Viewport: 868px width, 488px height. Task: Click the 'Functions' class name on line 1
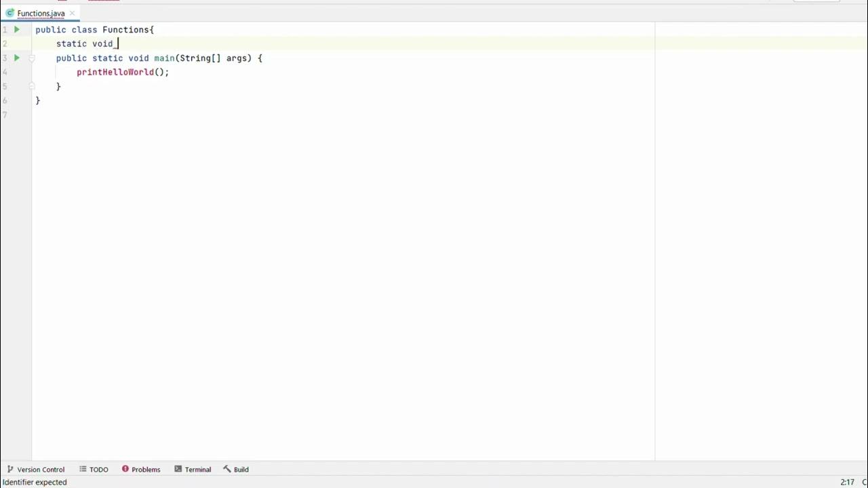pos(125,30)
